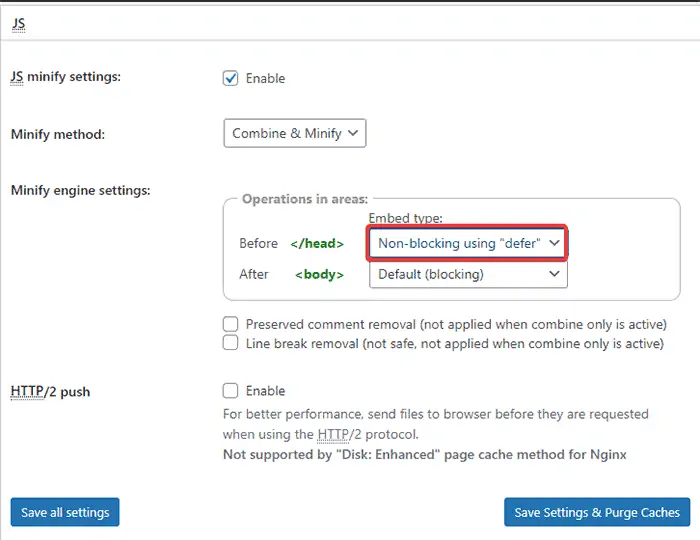Click the "Minify engine settings:" label

pos(80,190)
